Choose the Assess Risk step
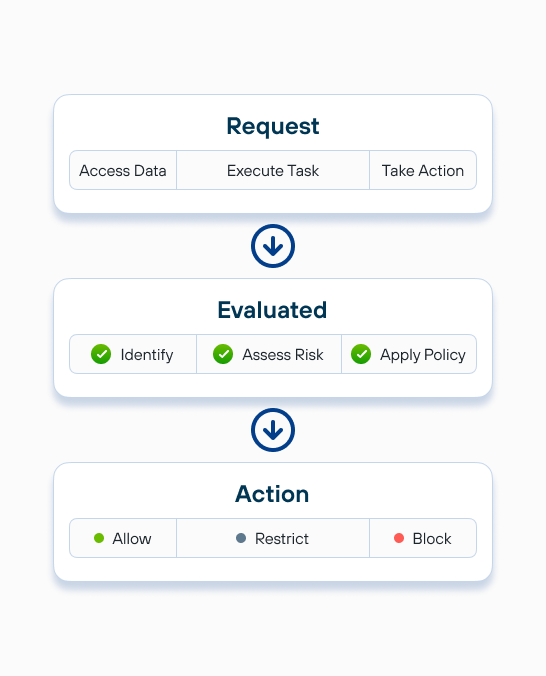Image resolution: width=546 pixels, height=676 pixels. [269, 354]
